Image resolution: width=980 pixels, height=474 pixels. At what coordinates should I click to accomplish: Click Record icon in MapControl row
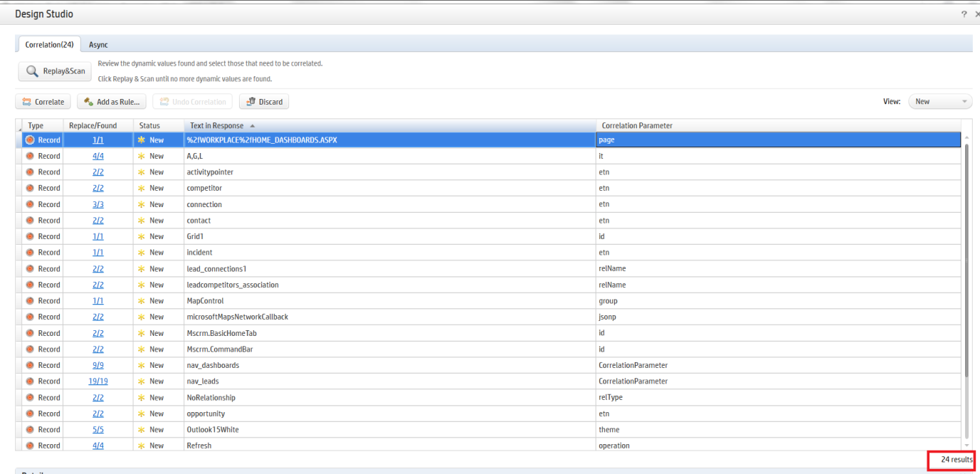(x=30, y=301)
